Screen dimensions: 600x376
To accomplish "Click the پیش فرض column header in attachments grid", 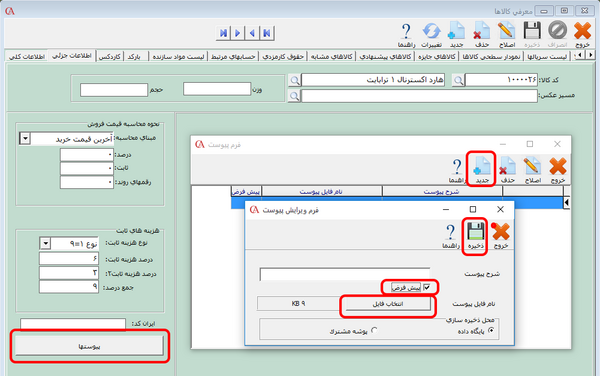I will click(x=246, y=192).
